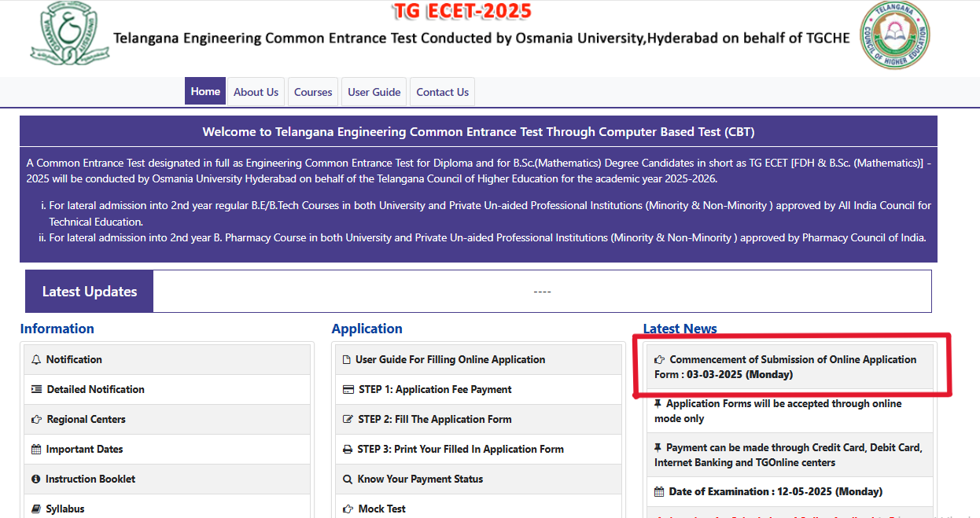The image size is (980, 518).
Task: Click the calendar icon beside Important Dates
Action: point(36,449)
